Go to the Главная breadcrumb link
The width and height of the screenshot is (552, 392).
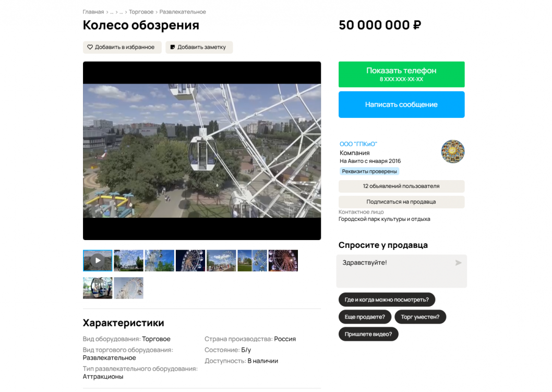click(93, 12)
